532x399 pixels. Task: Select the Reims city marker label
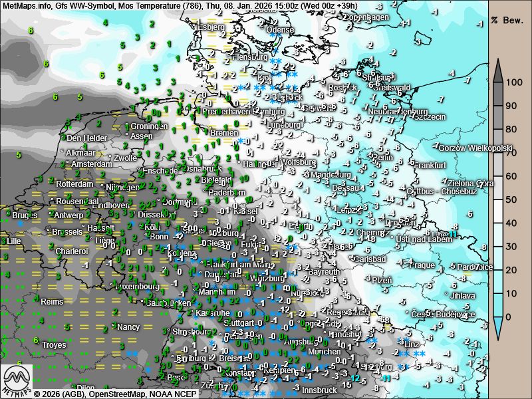pyautogui.click(x=52, y=301)
